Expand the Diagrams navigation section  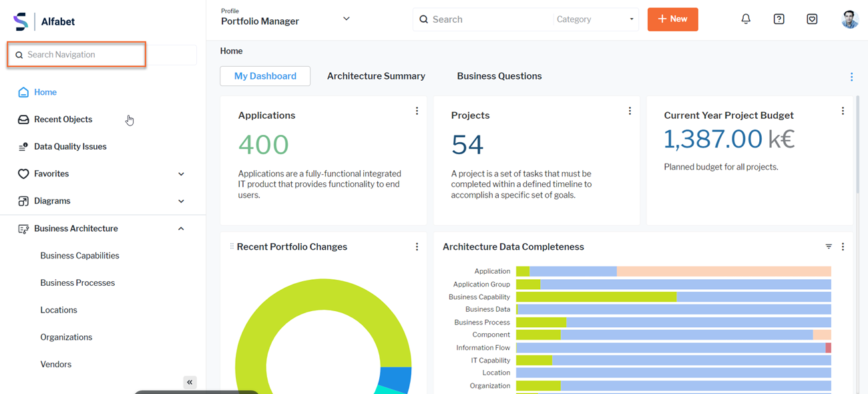[x=181, y=201]
